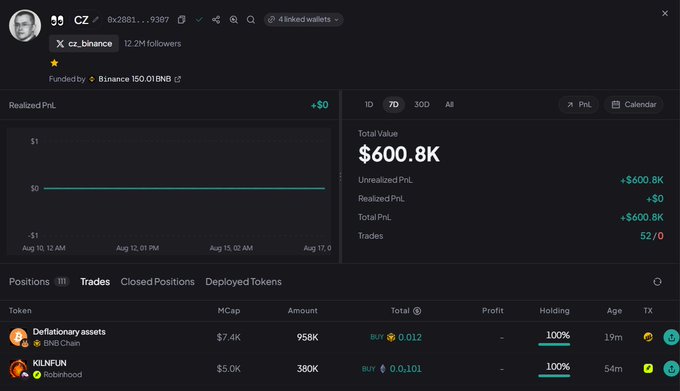This screenshot has width=680, height=391.
Task: Switch to the Deployed Tokens tab
Action: click(243, 282)
